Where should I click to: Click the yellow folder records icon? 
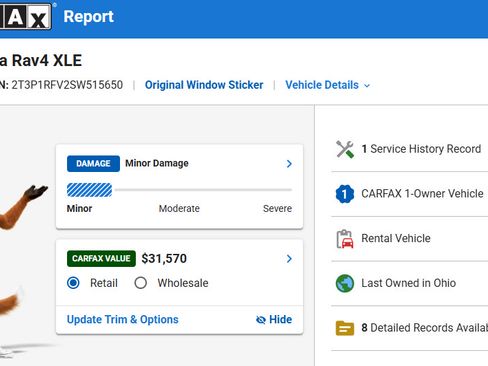coord(345,328)
